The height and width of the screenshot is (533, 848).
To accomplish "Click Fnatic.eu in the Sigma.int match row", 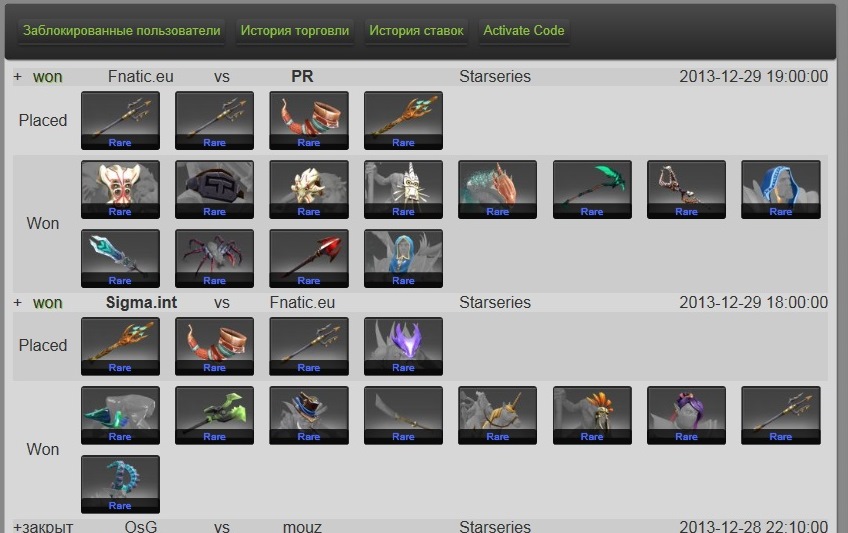I will click(302, 303).
